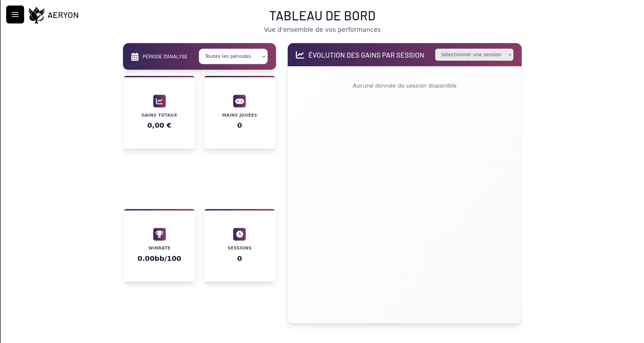This screenshot has width=644, height=343.
Task: Click the clock icon above Sessions
Action: (x=239, y=234)
